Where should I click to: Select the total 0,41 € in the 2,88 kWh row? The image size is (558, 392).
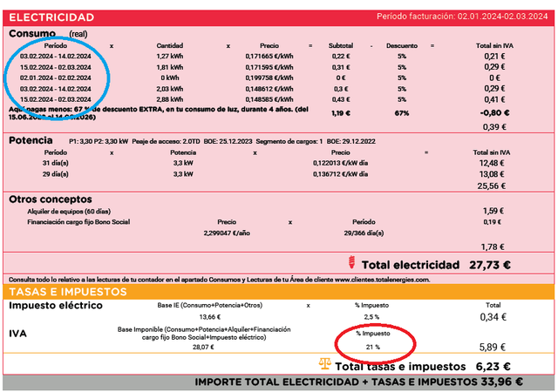[x=494, y=99]
